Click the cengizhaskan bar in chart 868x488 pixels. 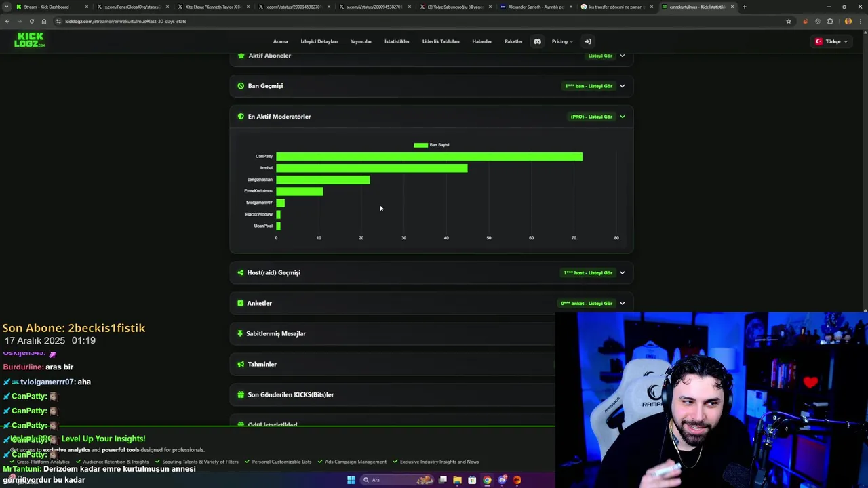click(323, 180)
